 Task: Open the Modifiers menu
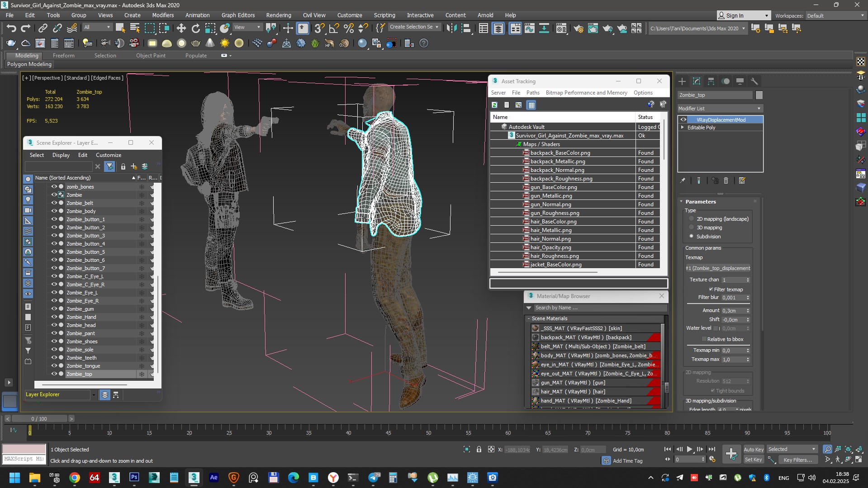(163, 15)
